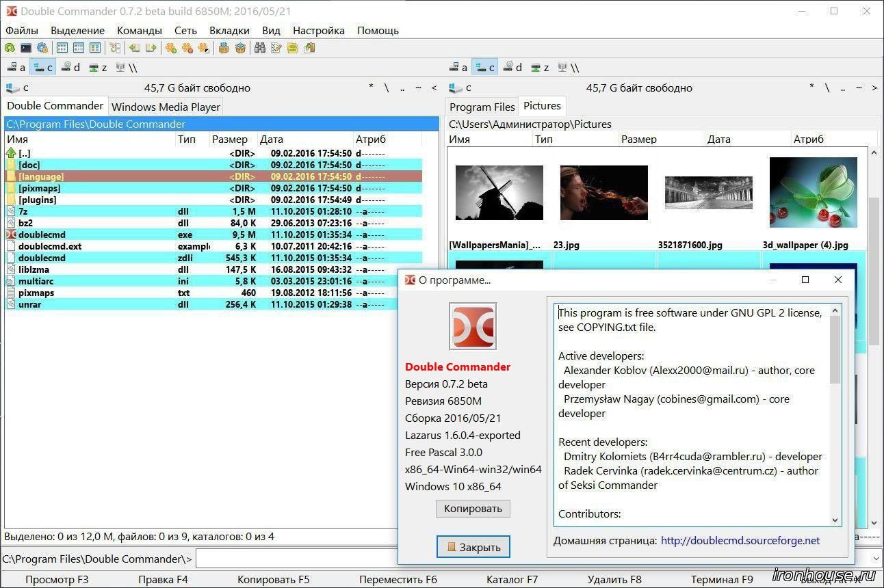Click the right panel '>' button
This screenshot has width=884, height=588.
[x=874, y=88]
